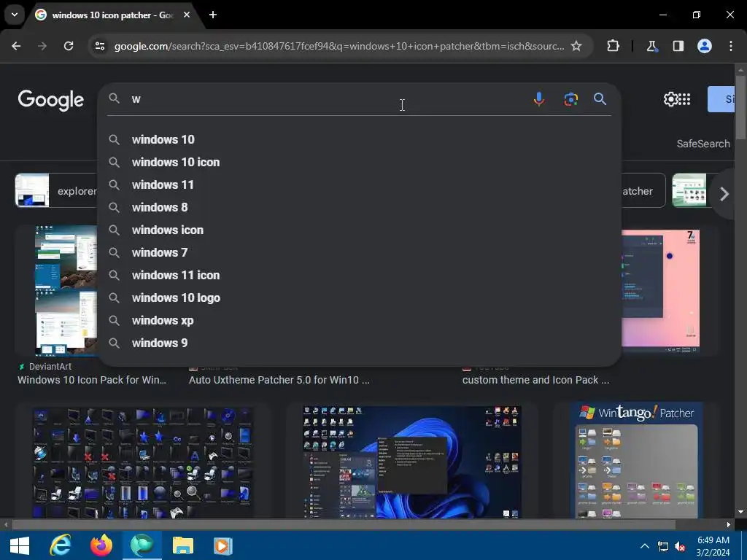Start voice search with microphone
This screenshot has height=560, width=747.
tap(539, 99)
